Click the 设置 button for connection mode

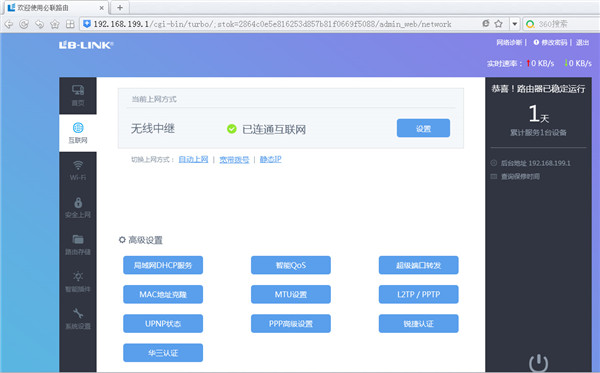click(x=423, y=128)
